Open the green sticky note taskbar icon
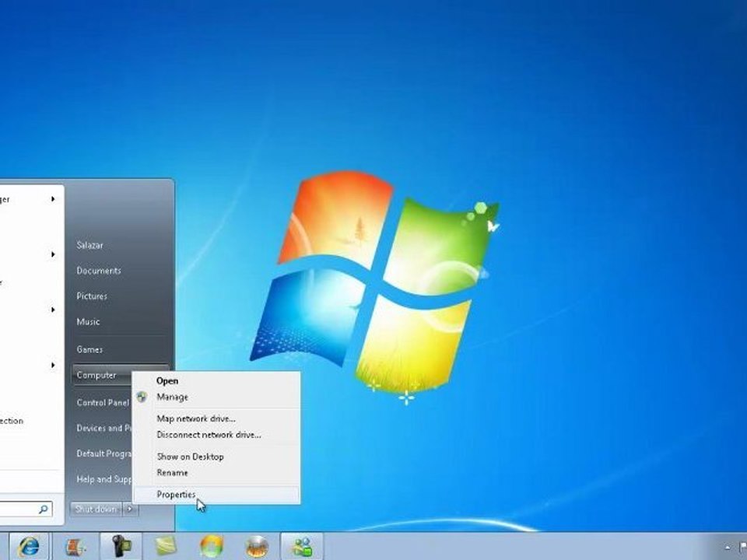This screenshot has width=747, height=560. click(166, 547)
